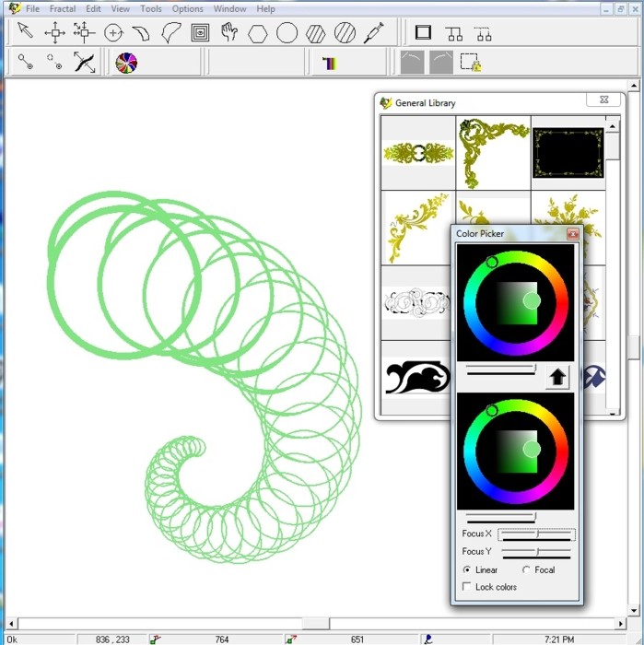Click the second gray curve button
The image size is (644, 645).
tap(441, 62)
